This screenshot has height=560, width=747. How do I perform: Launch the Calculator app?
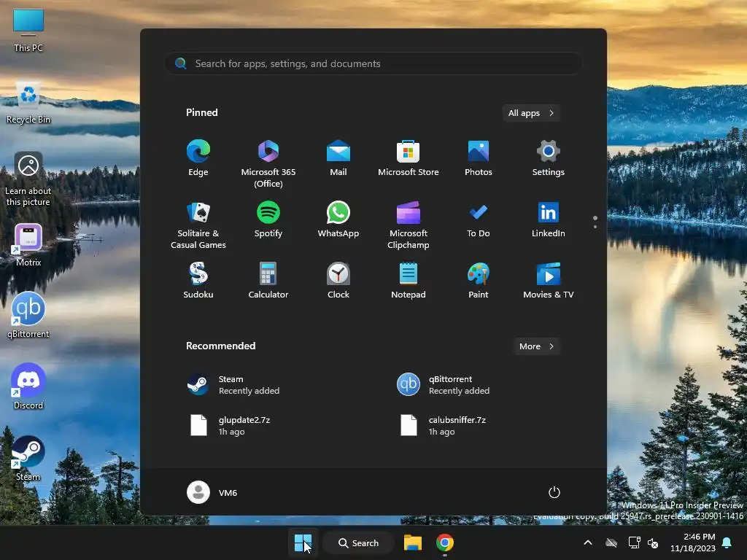(x=268, y=281)
